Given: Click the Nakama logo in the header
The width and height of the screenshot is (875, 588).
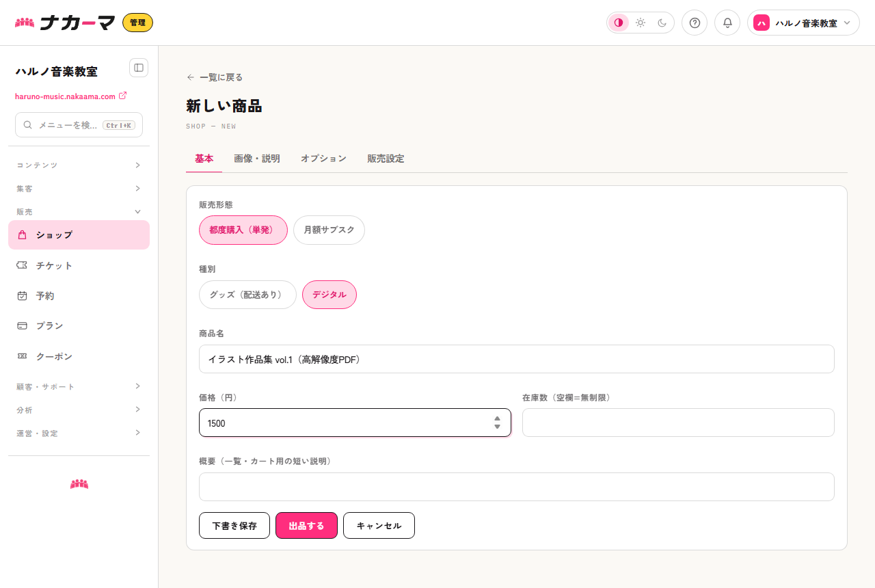Looking at the screenshot, I should click(x=65, y=23).
